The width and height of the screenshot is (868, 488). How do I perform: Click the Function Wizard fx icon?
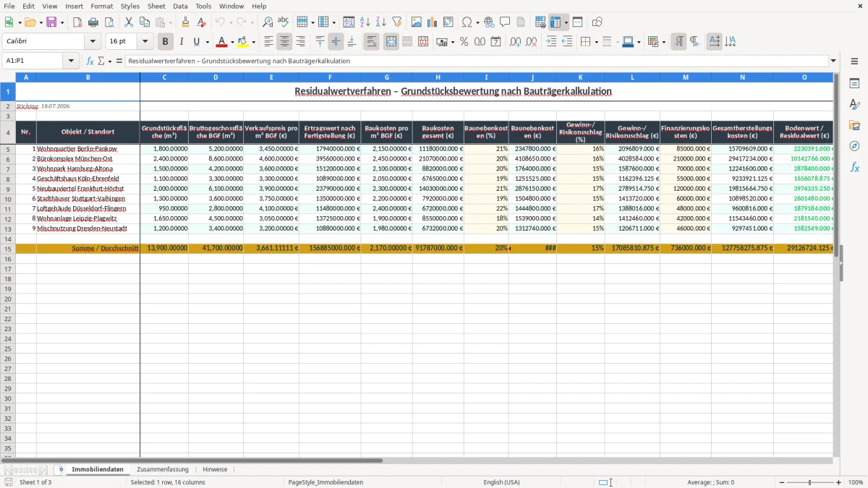click(x=90, y=61)
